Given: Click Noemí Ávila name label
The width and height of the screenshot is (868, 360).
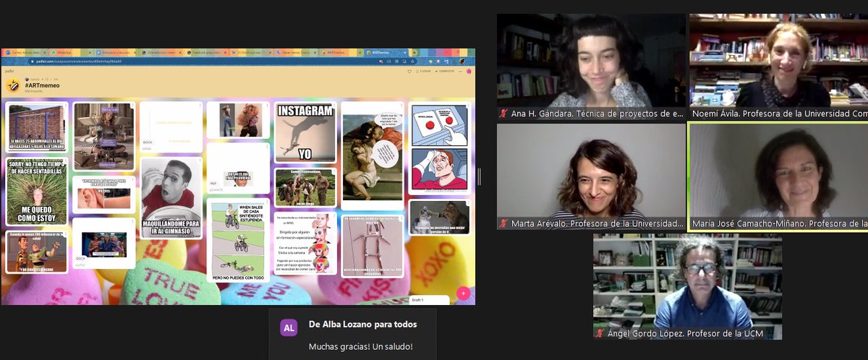Looking at the screenshot, I should [x=780, y=113].
